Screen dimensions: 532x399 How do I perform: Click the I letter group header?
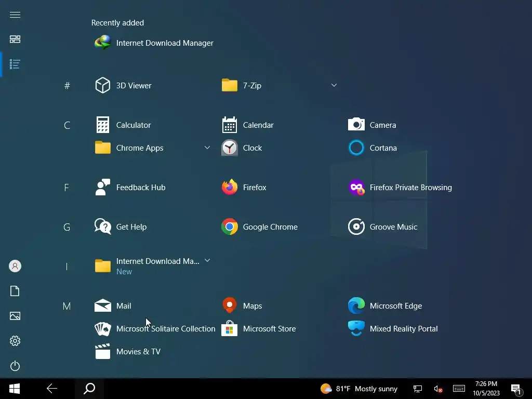coord(66,267)
